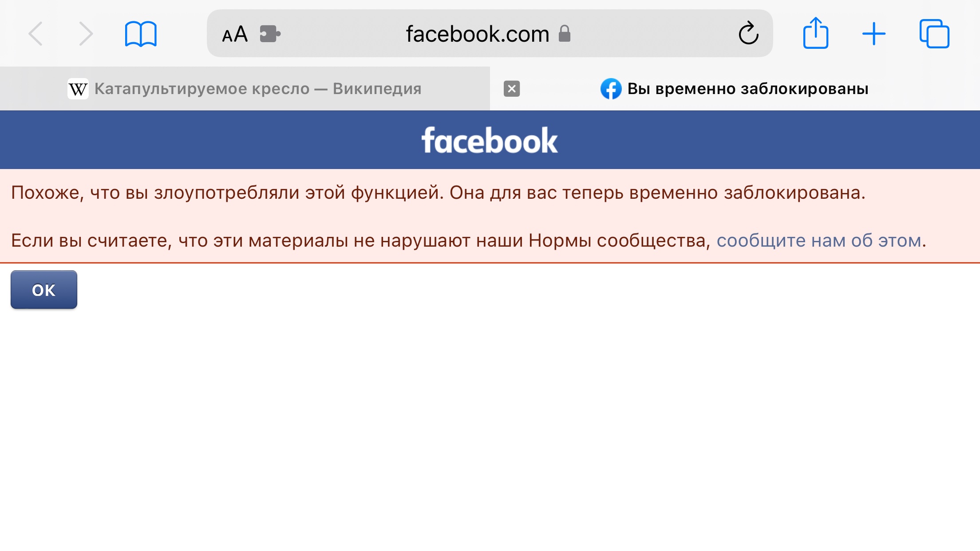Open the AA reader text size menu
Screen dimensions: 980x551
[234, 34]
